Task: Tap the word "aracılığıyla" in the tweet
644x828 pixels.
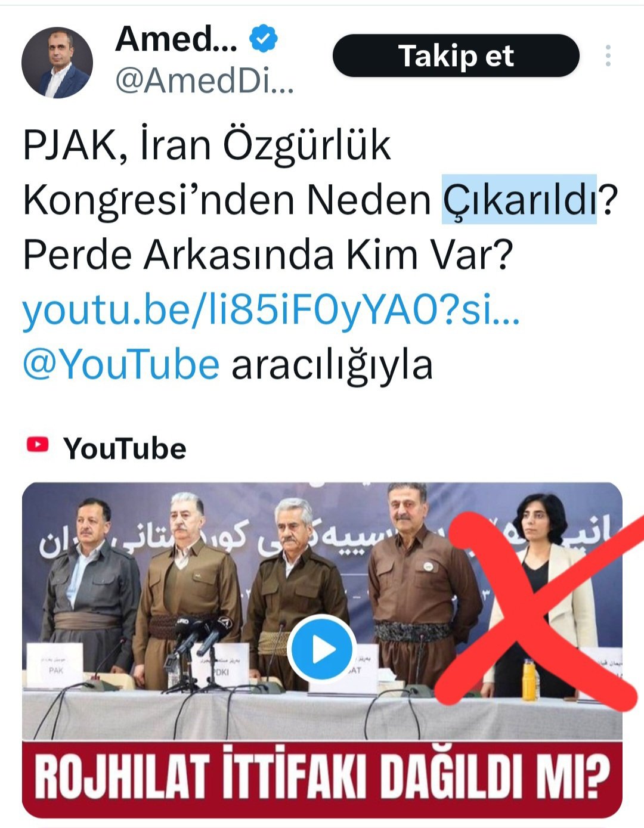Action: (332, 365)
